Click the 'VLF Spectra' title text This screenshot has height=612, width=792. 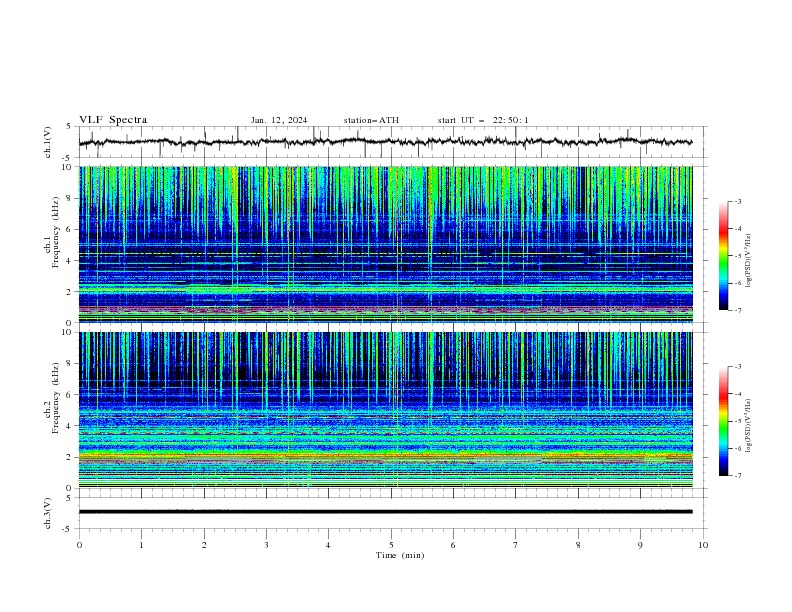coord(113,120)
